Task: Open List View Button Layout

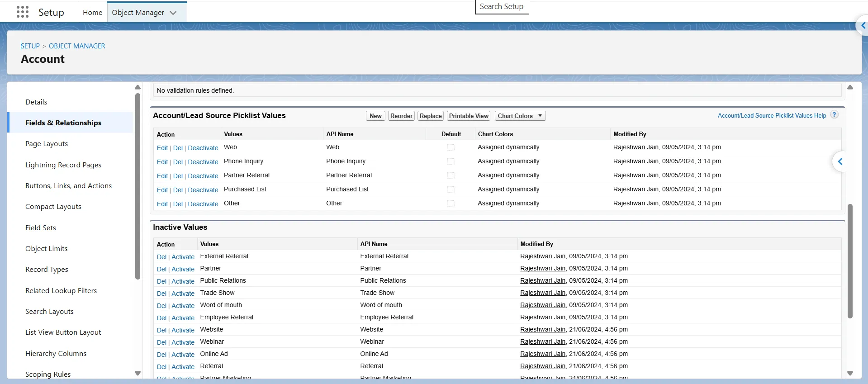Action: point(63,332)
